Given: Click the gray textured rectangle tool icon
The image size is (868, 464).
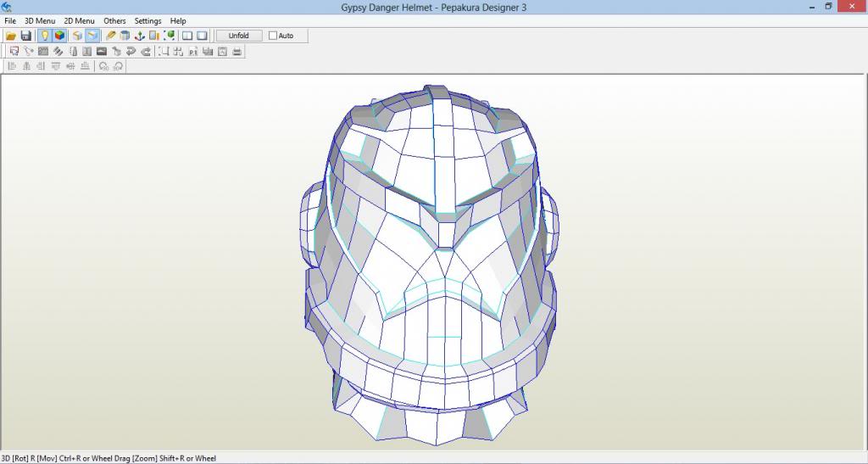Looking at the screenshot, I should (43, 52).
